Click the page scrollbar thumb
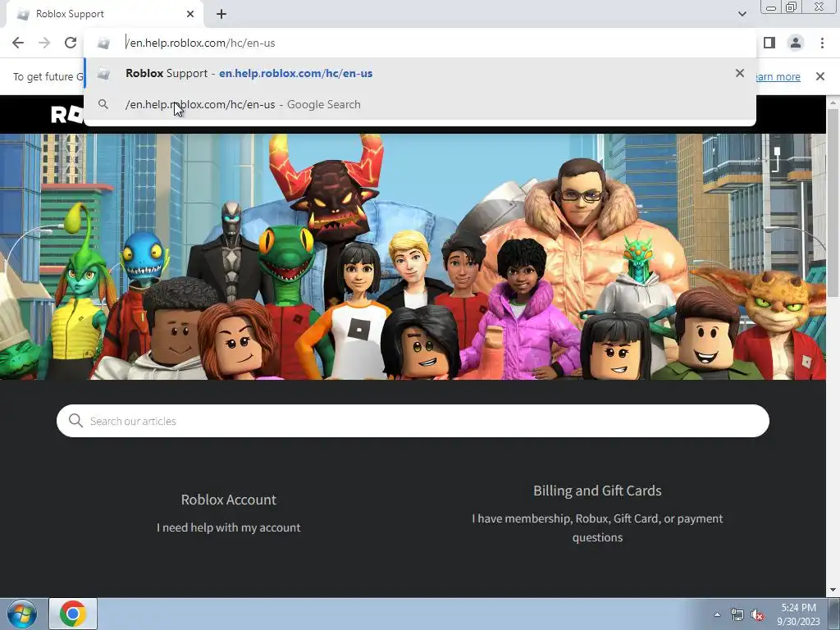The width and height of the screenshot is (840, 630). coord(833,203)
